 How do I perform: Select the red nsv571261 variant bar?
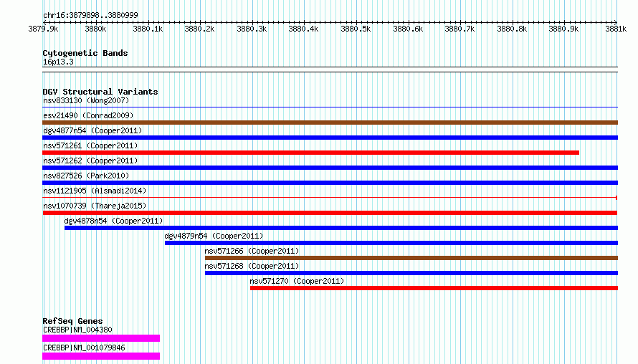click(311, 153)
